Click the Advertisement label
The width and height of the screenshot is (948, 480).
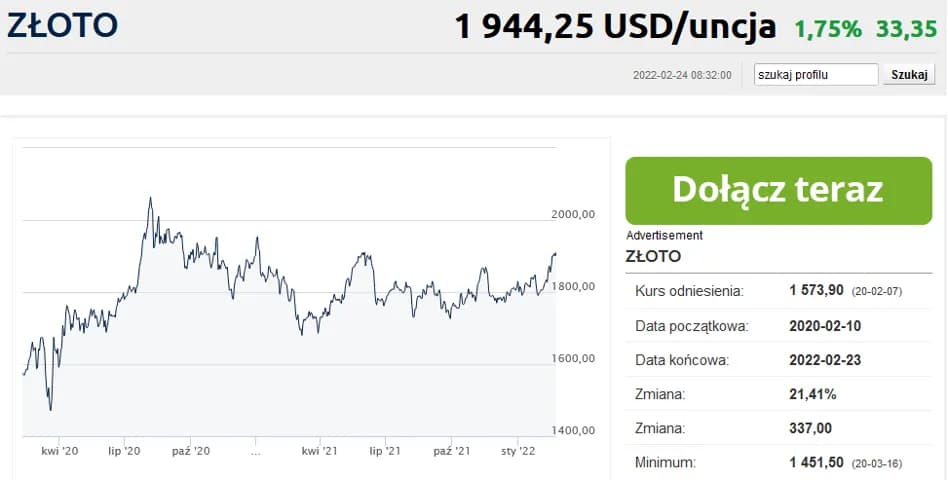coord(664,235)
